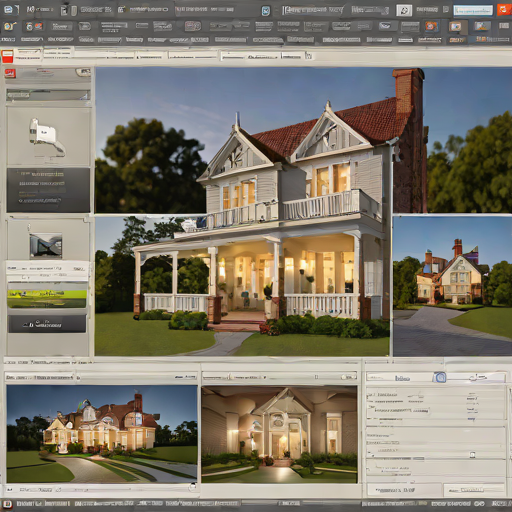
Task: Select the lit porch entrance thumbnail
Action: tap(279, 434)
